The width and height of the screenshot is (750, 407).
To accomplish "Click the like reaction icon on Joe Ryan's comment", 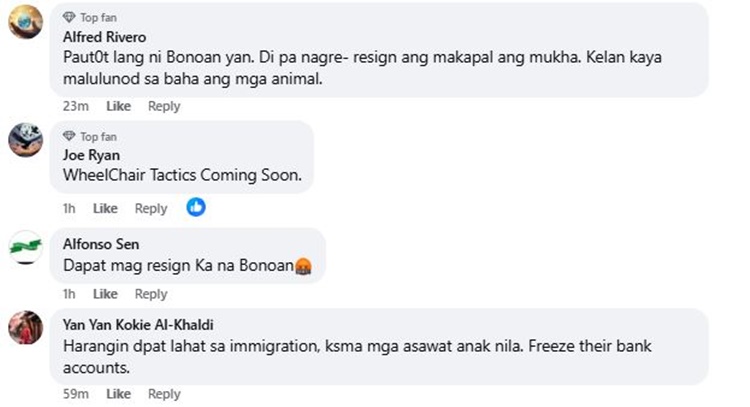I will [196, 208].
